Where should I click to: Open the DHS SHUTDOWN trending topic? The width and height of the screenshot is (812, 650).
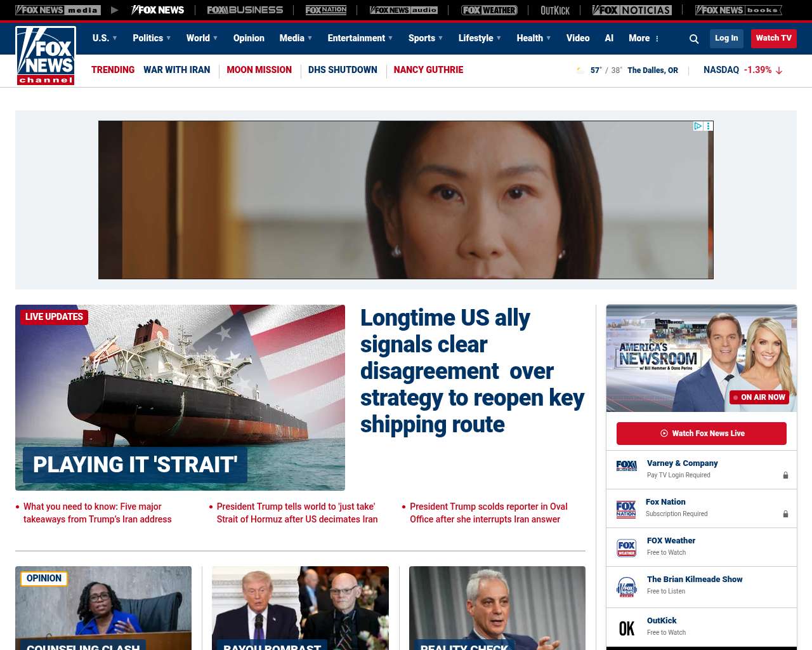(343, 70)
